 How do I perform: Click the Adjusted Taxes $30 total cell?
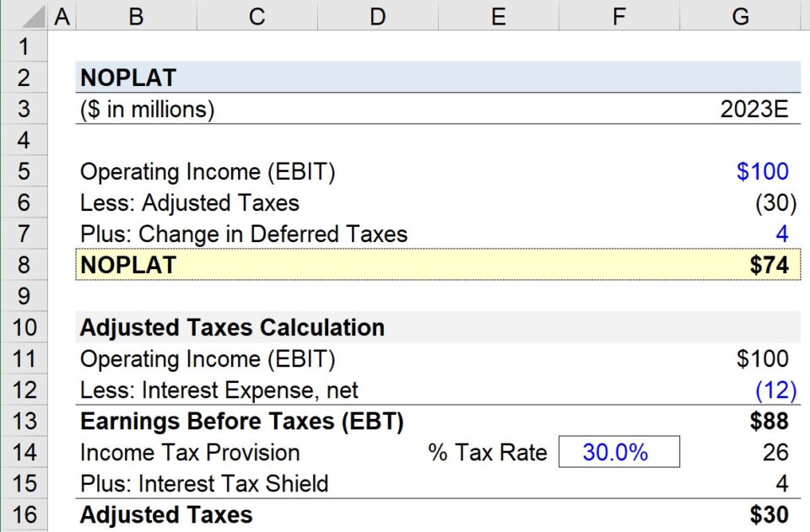coord(740,514)
